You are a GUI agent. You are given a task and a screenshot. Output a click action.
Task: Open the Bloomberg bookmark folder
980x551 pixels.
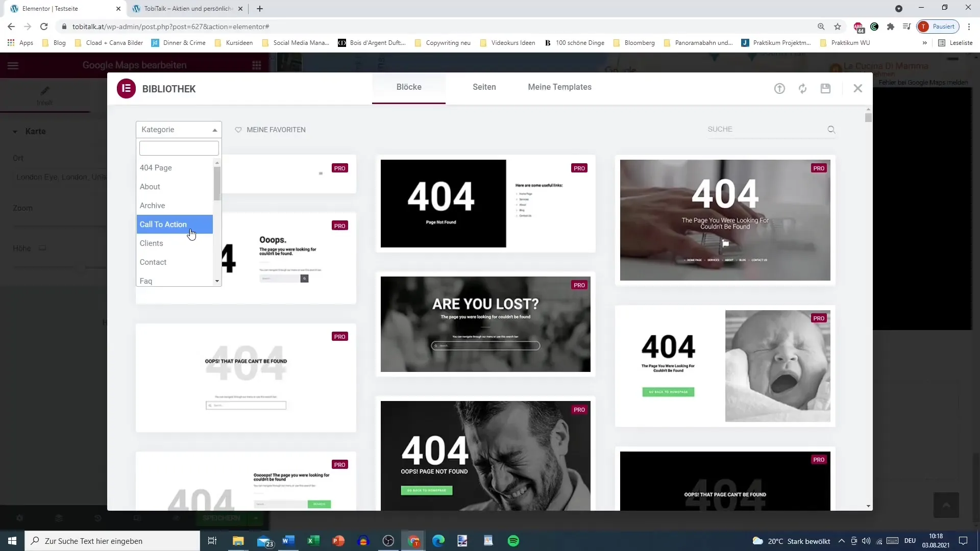click(x=634, y=43)
